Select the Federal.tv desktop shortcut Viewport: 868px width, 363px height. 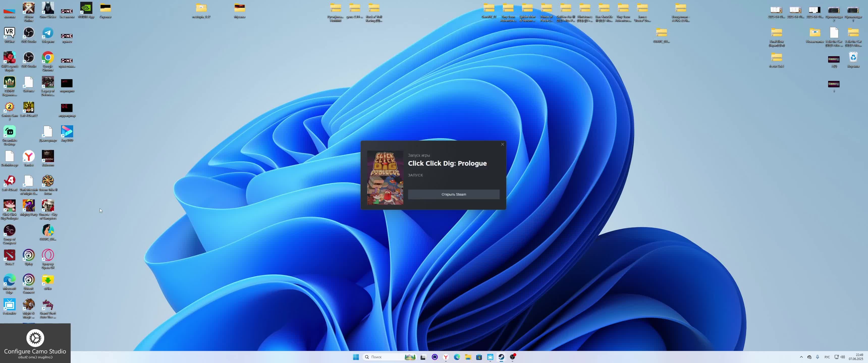tap(9, 307)
